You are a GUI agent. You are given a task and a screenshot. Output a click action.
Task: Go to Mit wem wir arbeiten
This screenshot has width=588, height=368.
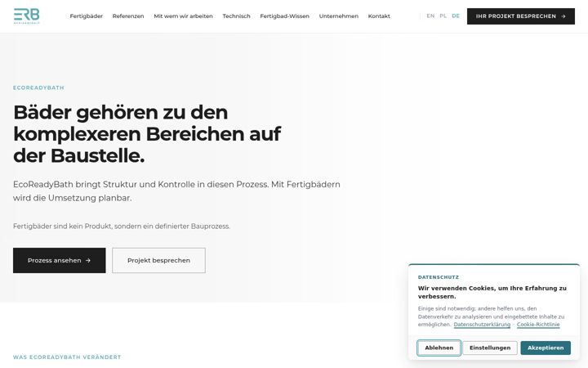[x=183, y=16]
